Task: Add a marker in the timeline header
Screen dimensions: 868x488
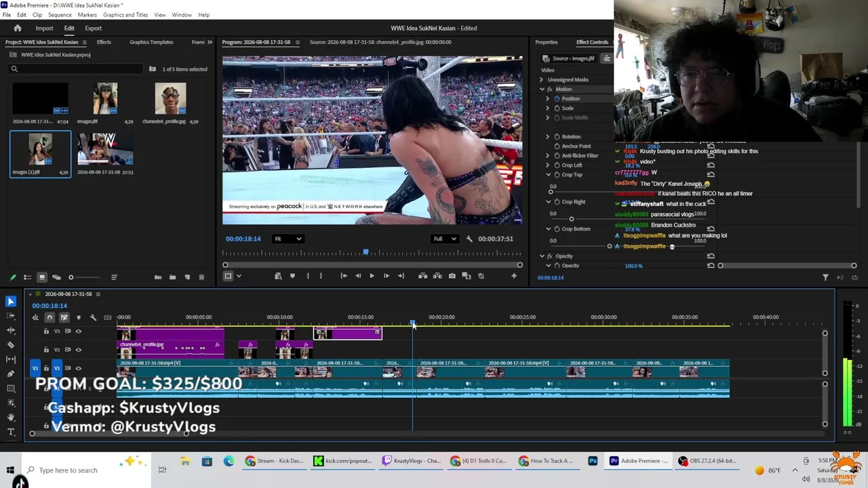Action: point(79,317)
